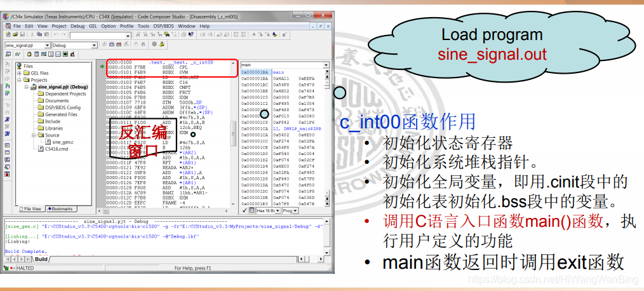The width and height of the screenshot is (644, 291).
Task: Click the Build Complete output line
Action: pyautogui.click(x=26, y=251)
